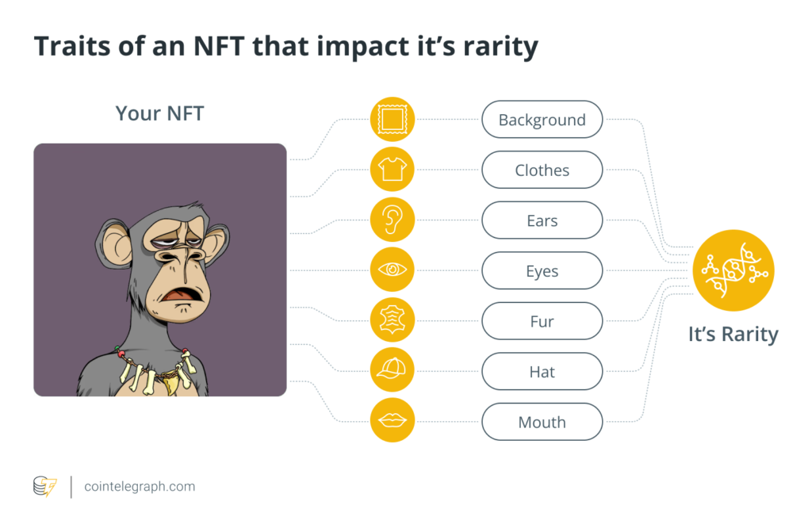This screenshot has width=812, height=532.
Task: Select the Clothes t-shirt icon
Action: coord(392,170)
